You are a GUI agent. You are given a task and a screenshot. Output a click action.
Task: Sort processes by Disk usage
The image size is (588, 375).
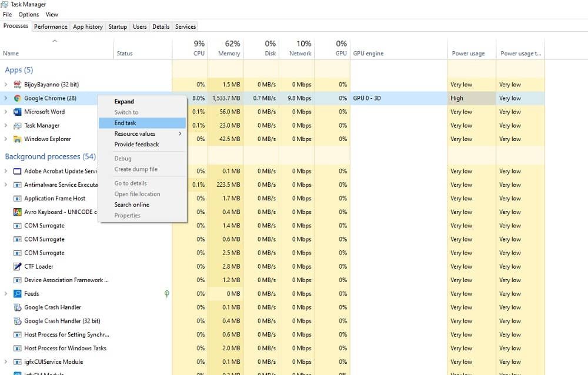[262, 49]
